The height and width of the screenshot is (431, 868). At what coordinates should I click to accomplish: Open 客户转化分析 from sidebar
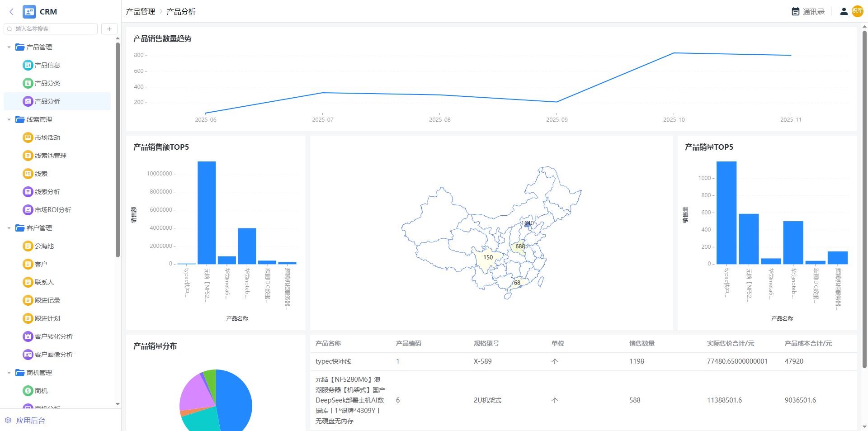pos(53,336)
